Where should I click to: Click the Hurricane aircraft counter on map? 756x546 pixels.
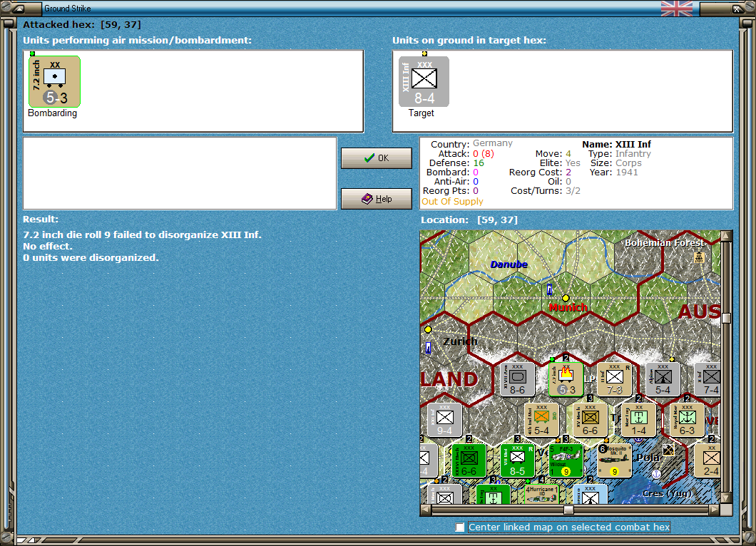click(x=541, y=495)
